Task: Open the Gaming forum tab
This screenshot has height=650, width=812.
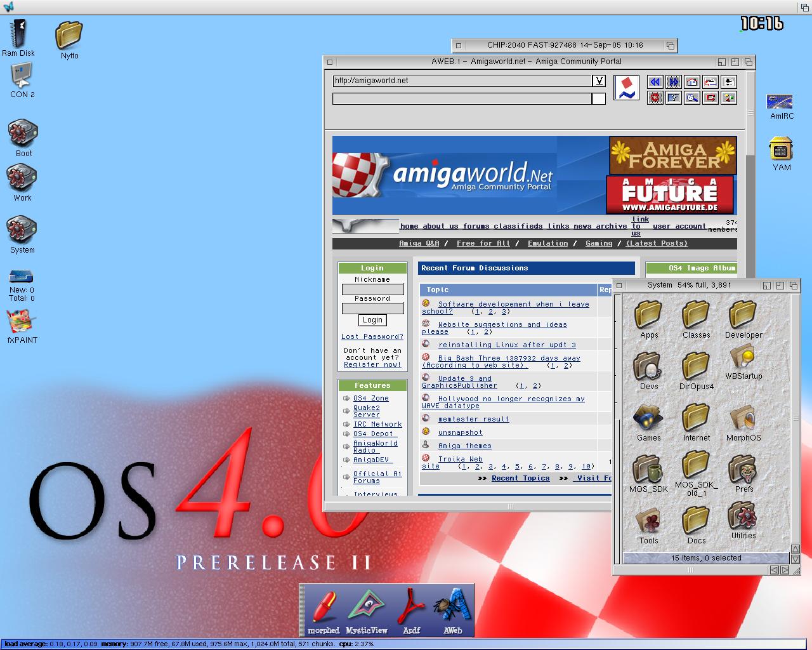Action: tap(599, 243)
